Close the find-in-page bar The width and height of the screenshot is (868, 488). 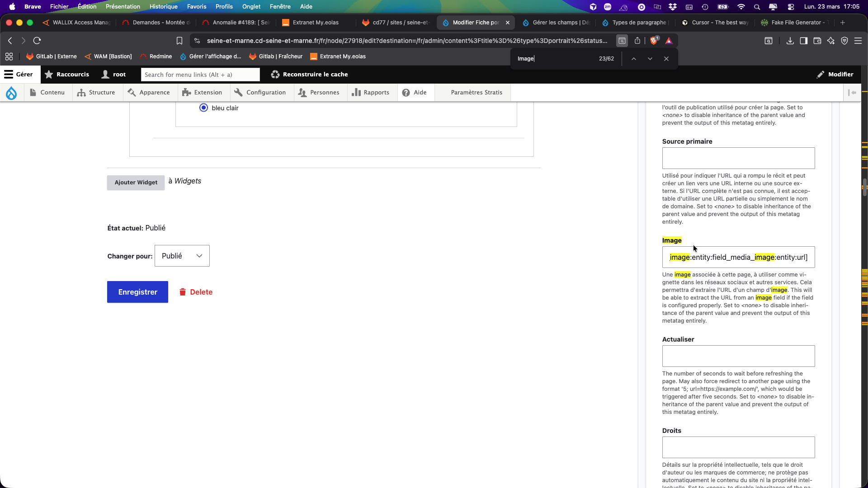666,59
